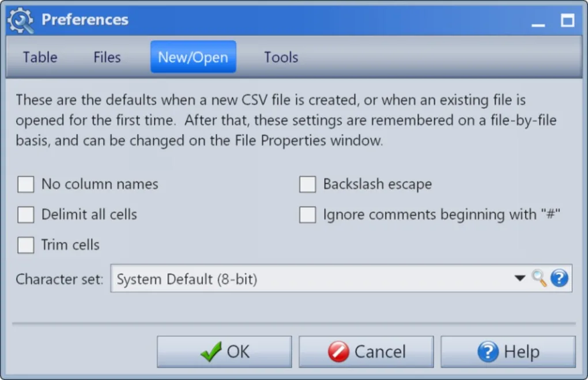The height and width of the screenshot is (380, 588).
Task: Switch to the Table tab
Action: (x=40, y=57)
